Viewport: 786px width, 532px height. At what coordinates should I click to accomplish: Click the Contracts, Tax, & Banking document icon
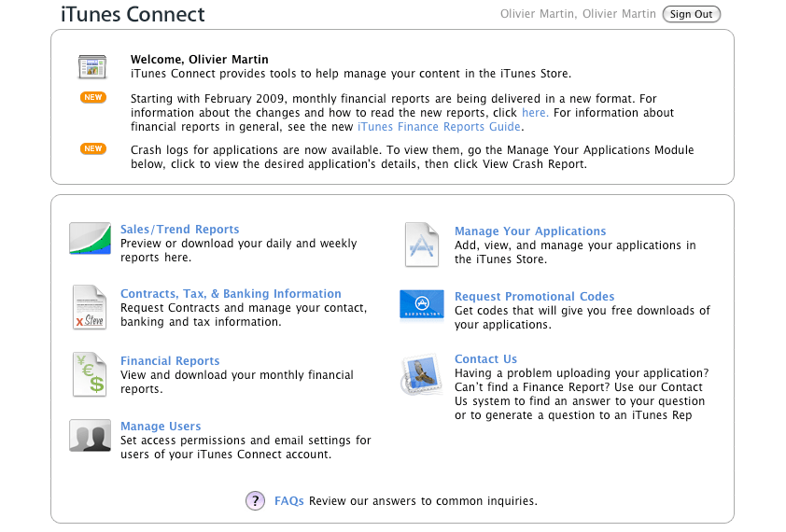point(90,307)
